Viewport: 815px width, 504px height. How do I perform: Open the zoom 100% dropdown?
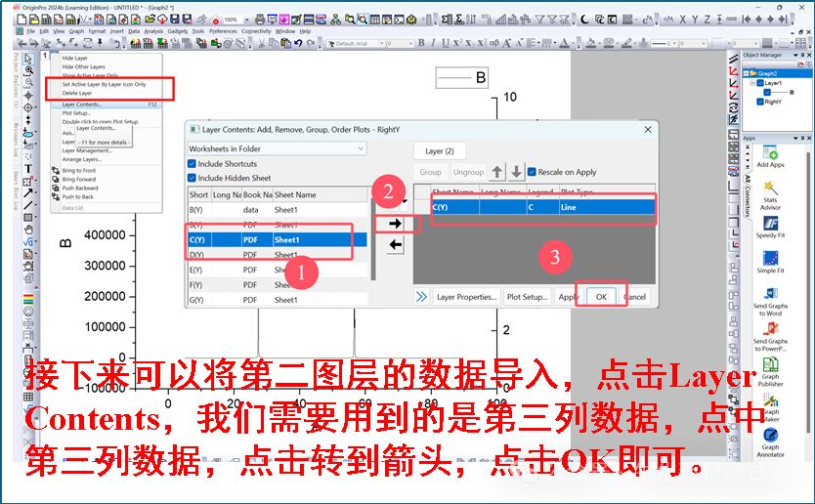click(x=246, y=20)
